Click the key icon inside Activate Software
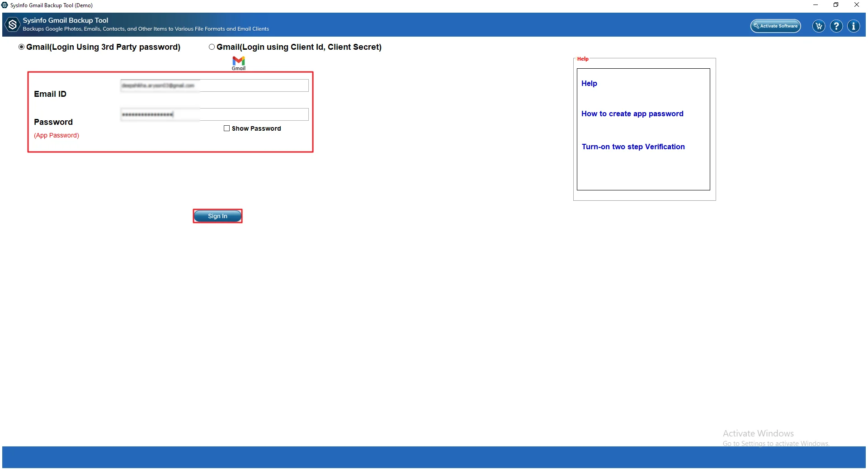The image size is (868, 469). click(x=756, y=26)
